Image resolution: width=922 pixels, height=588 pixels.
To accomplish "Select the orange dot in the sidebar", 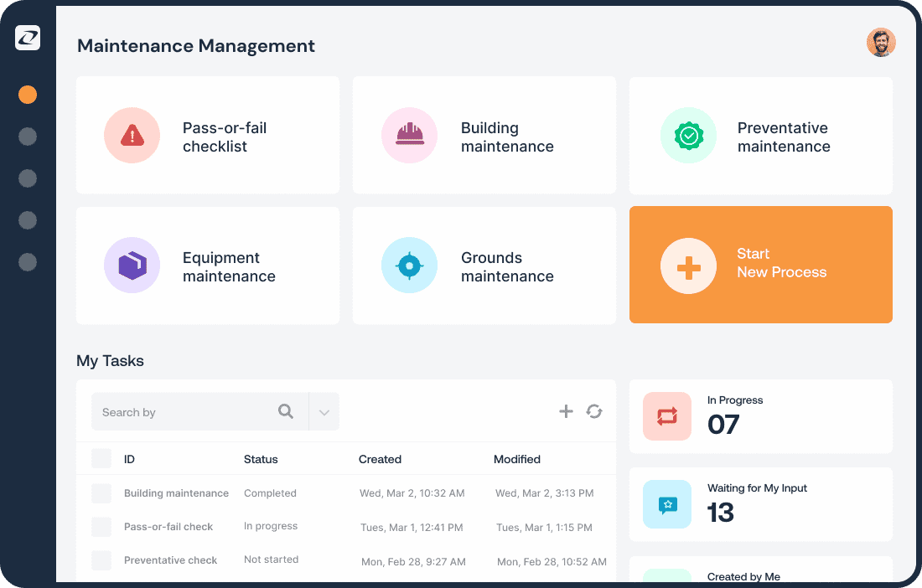I will pos(28,95).
